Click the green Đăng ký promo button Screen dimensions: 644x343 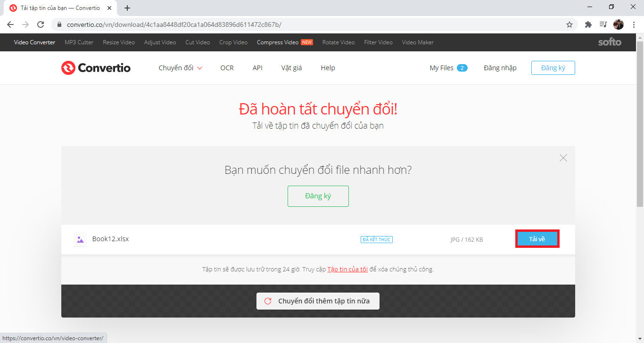[318, 196]
